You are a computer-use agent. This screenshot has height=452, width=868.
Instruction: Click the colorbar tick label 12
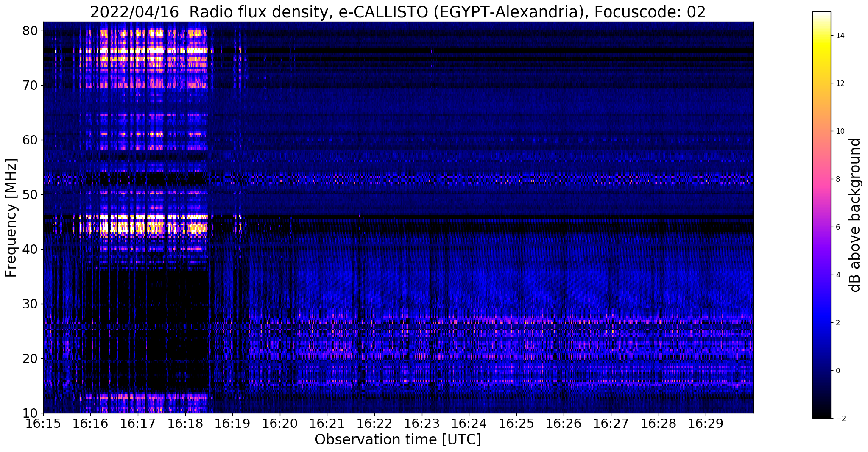pyautogui.click(x=840, y=83)
